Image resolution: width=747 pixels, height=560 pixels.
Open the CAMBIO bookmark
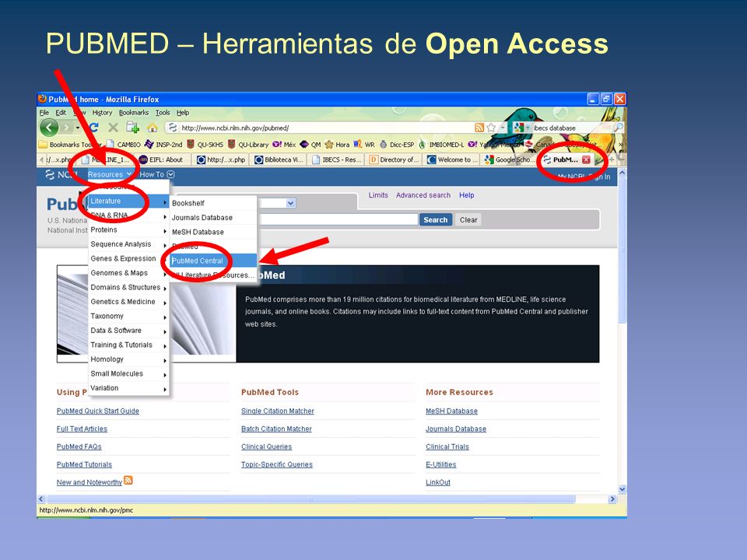pos(124,145)
